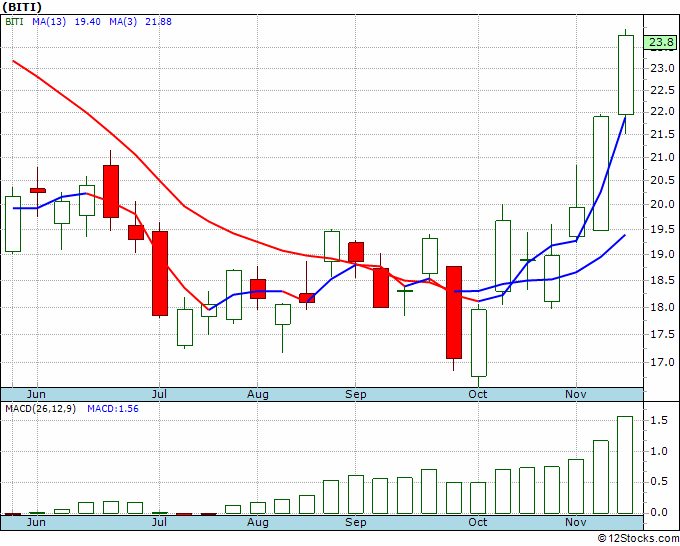Viewport: 680px width, 546px height.
Task: Click the 18.0 price axis label
Action: point(662,307)
